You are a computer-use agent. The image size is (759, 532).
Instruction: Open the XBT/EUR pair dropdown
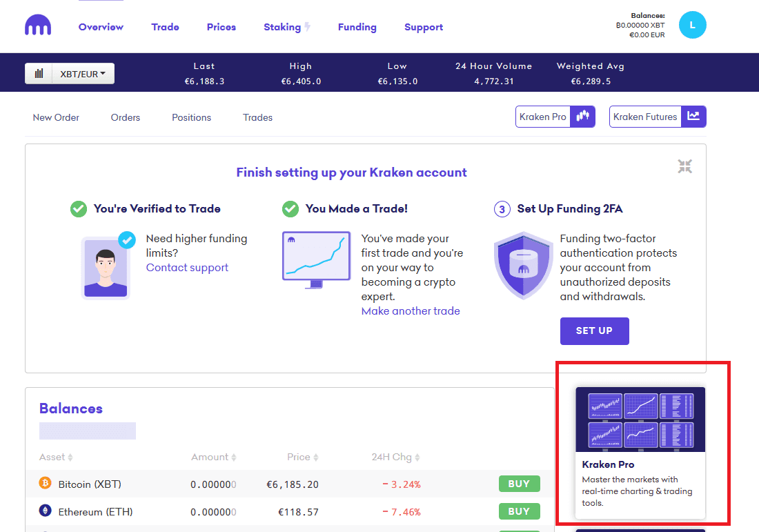[83, 74]
